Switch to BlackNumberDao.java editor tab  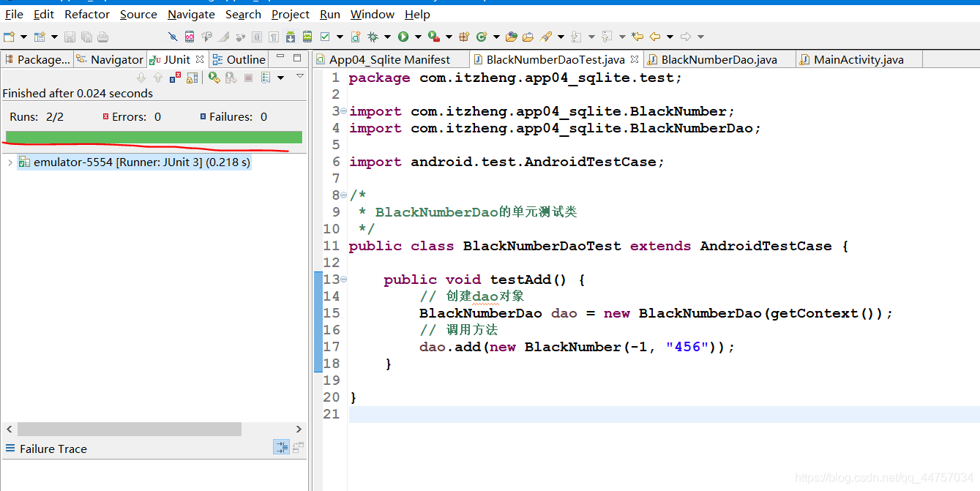[x=719, y=60]
